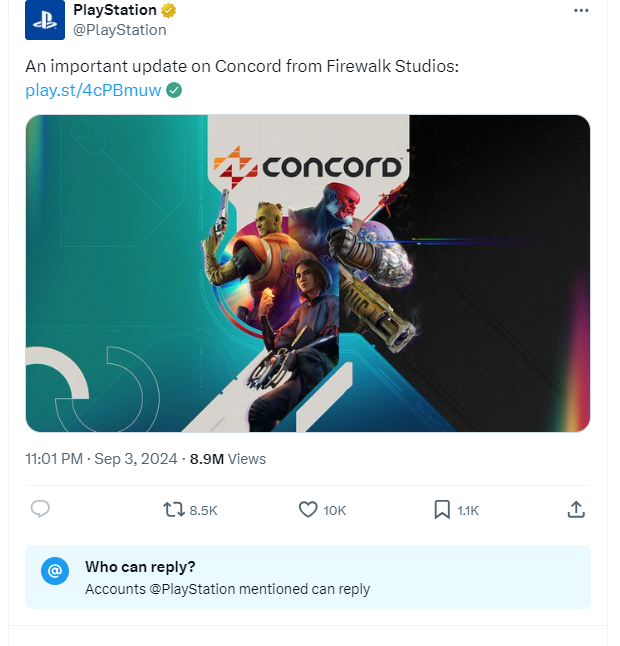Click the green checkmark beside the link
This screenshot has width=620, height=646.
(x=174, y=90)
